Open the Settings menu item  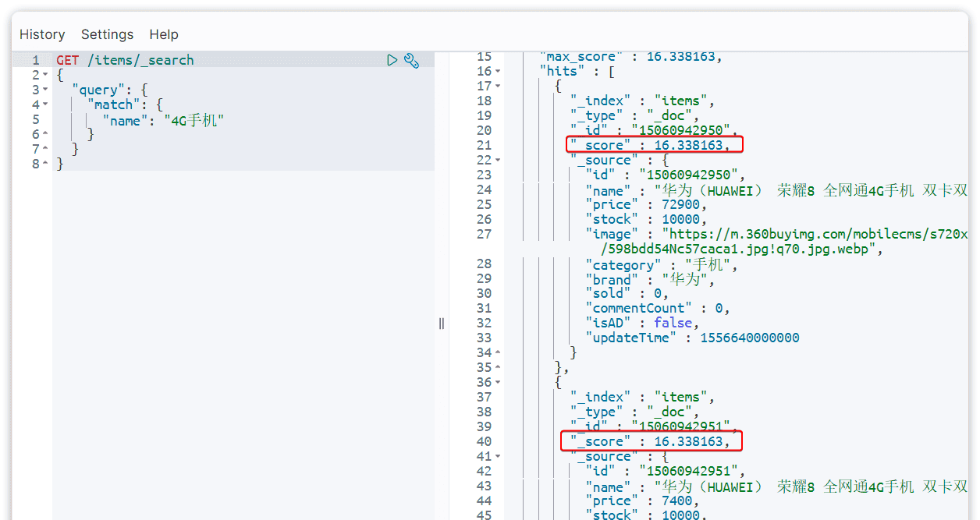pos(107,34)
